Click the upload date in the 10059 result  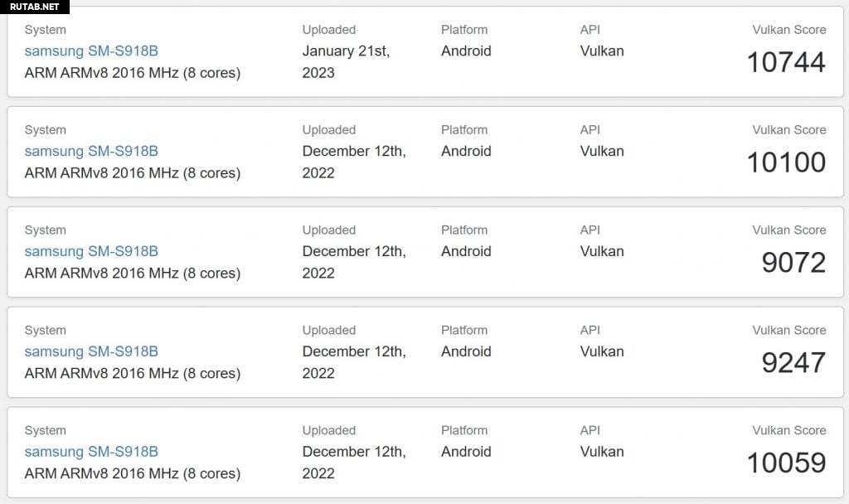point(354,463)
